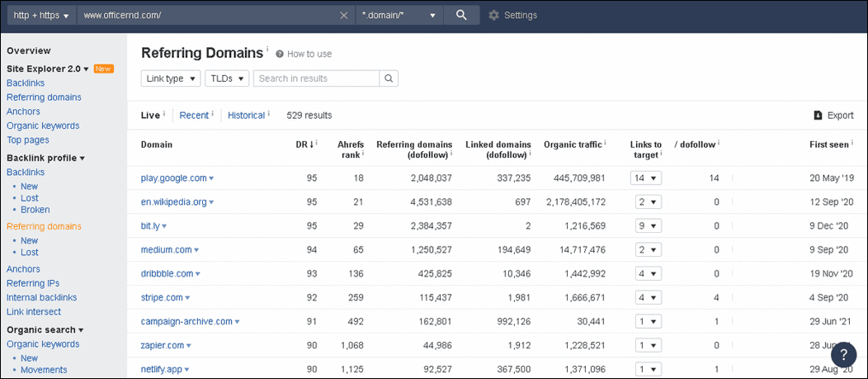Image resolution: width=868 pixels, height=379 pixels.
Task: Switch to the Live tab
Action: coord(150,116)
